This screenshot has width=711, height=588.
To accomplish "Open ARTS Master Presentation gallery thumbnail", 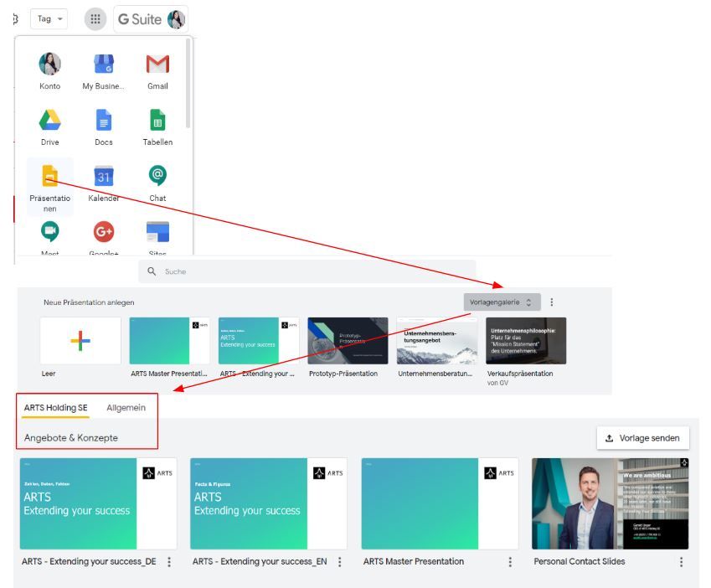I will pyautogui.click(x=440, y=503).
